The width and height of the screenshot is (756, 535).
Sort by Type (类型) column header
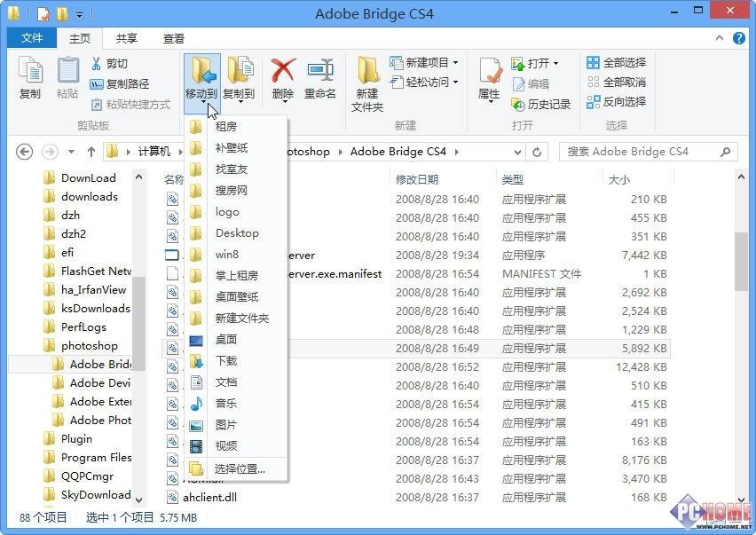(512, 180)
